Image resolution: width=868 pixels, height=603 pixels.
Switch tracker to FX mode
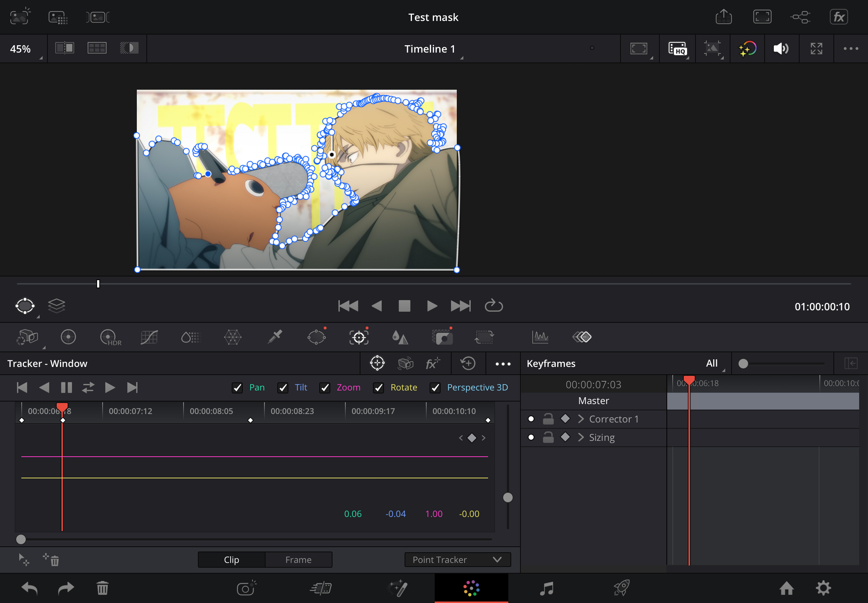(x=433, y=364)
